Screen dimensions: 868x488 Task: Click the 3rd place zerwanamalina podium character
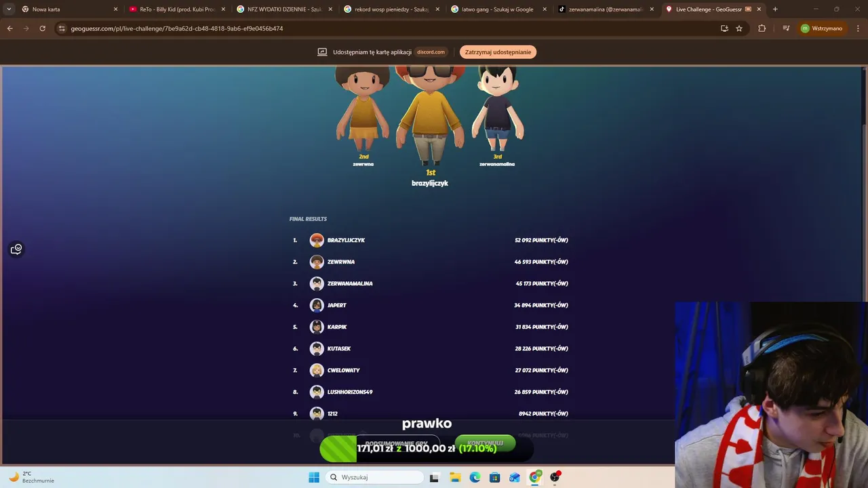(497, 110)
